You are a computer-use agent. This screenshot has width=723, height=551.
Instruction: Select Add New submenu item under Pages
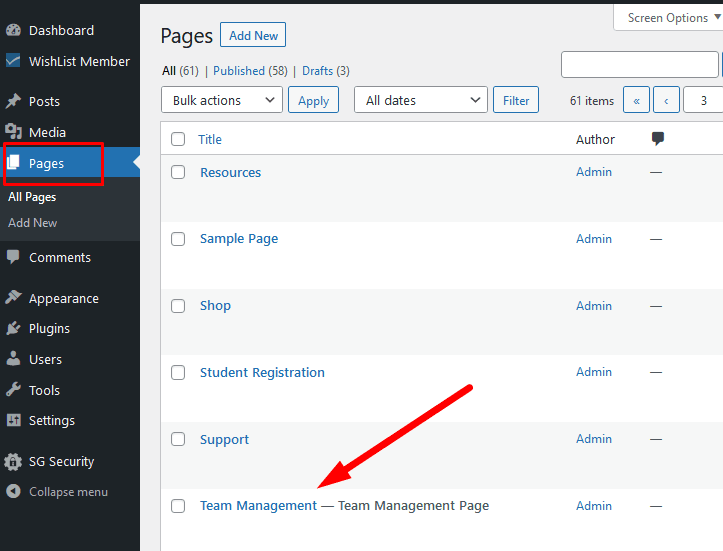point(33,223)
